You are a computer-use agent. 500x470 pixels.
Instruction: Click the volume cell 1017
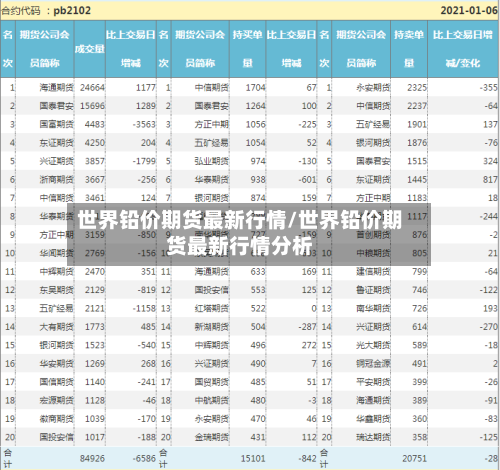(95, 437)
